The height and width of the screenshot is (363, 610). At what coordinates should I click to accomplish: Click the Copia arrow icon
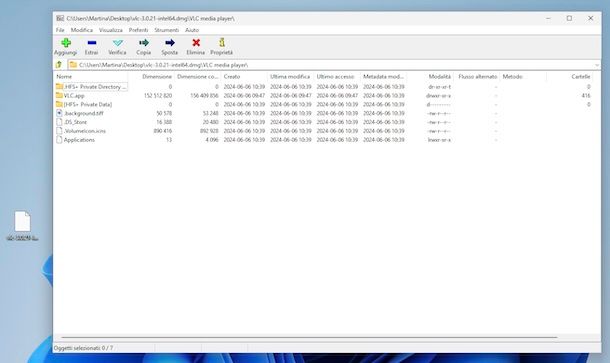144,42
